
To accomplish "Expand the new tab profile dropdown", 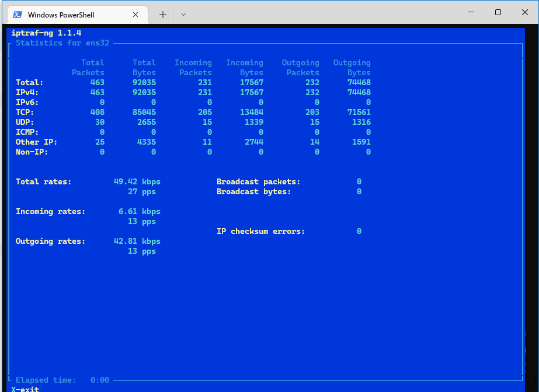I will click(x=183, y=15).
